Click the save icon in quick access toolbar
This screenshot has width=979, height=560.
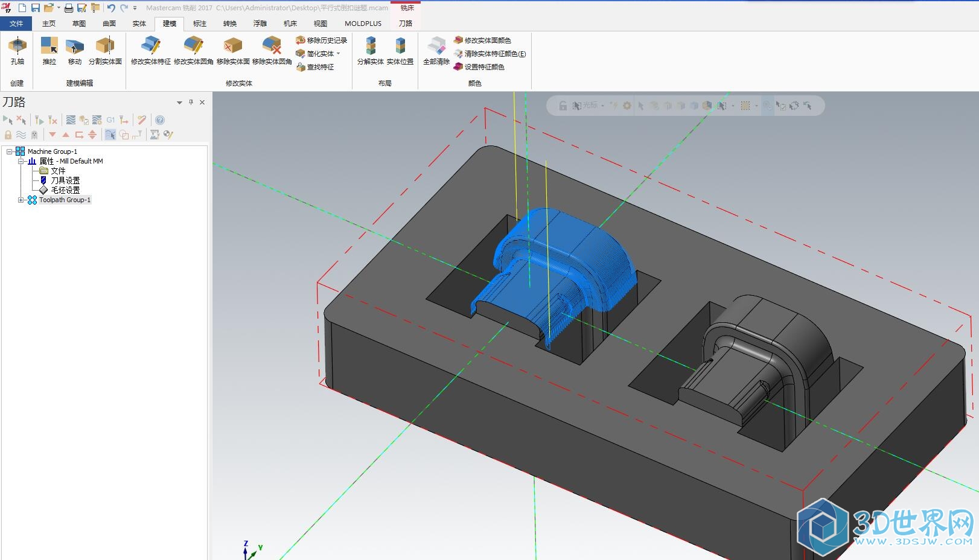36,8
